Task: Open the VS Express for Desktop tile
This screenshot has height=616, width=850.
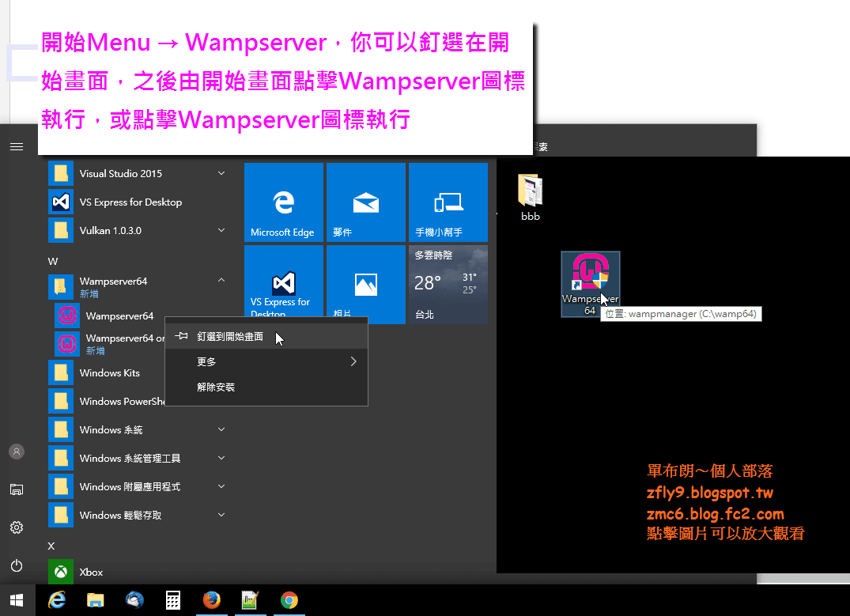Action: pyautogui.click(x=284, y=281)
